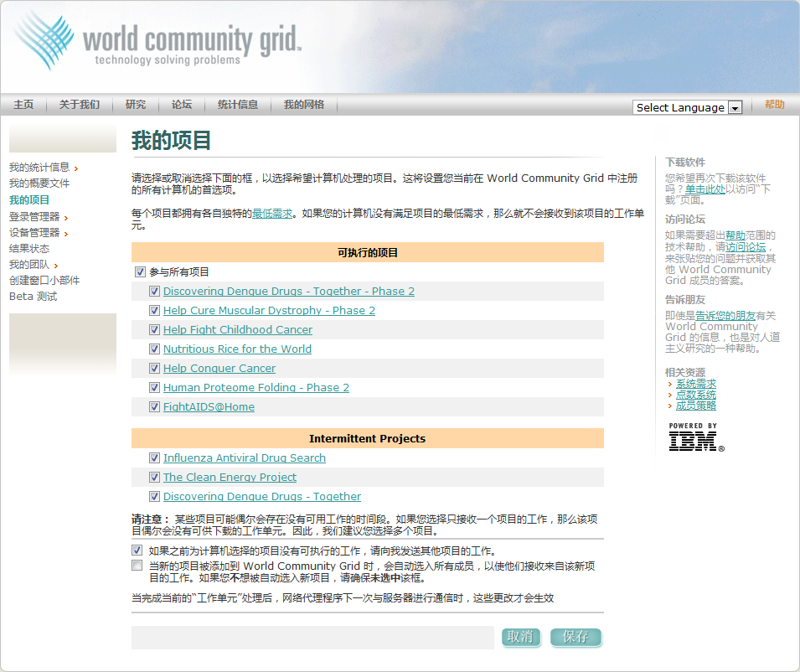Viewport: 800px width, 672px height.
Task: Open the 论坛 nav tab
Action: pos(182,105)
